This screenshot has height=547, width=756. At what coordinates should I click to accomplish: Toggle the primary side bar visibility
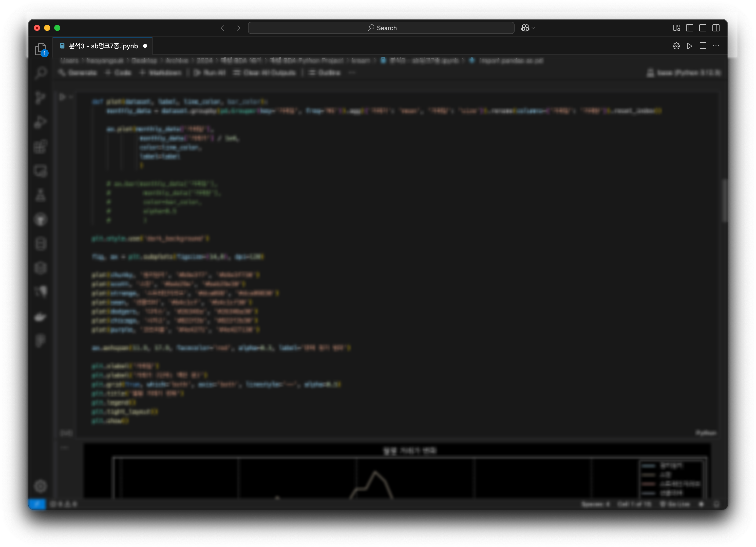[689, 28]
